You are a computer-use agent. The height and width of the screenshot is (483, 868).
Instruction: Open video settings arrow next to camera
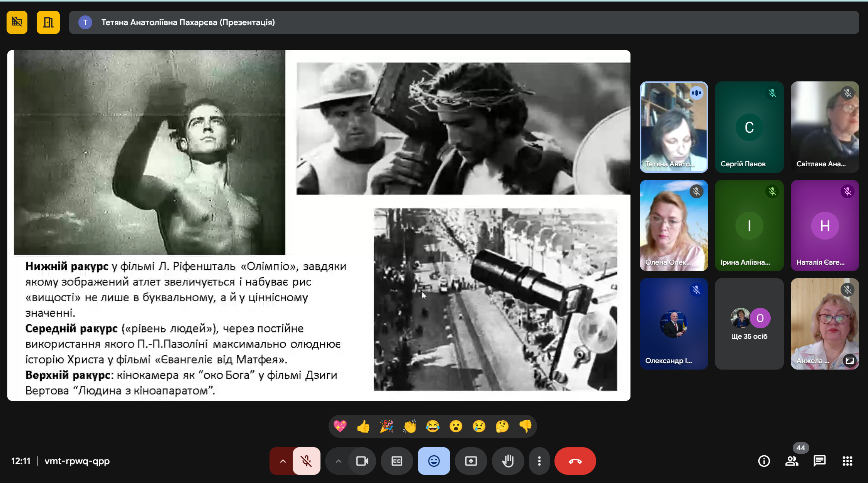coord(338,461)
